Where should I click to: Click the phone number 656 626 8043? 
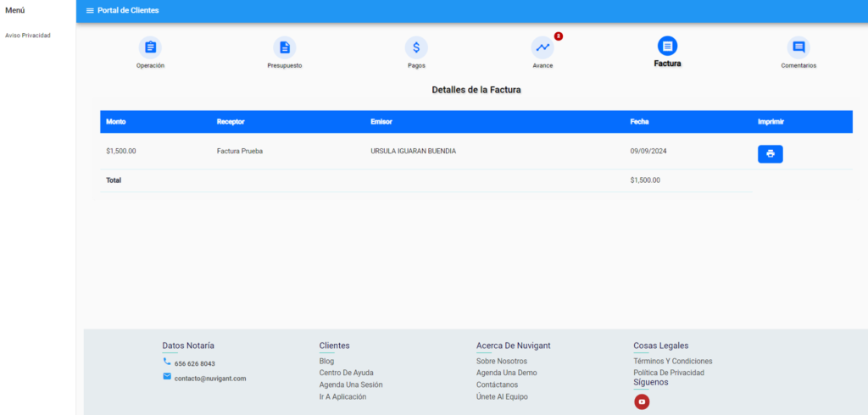point(195,364)
